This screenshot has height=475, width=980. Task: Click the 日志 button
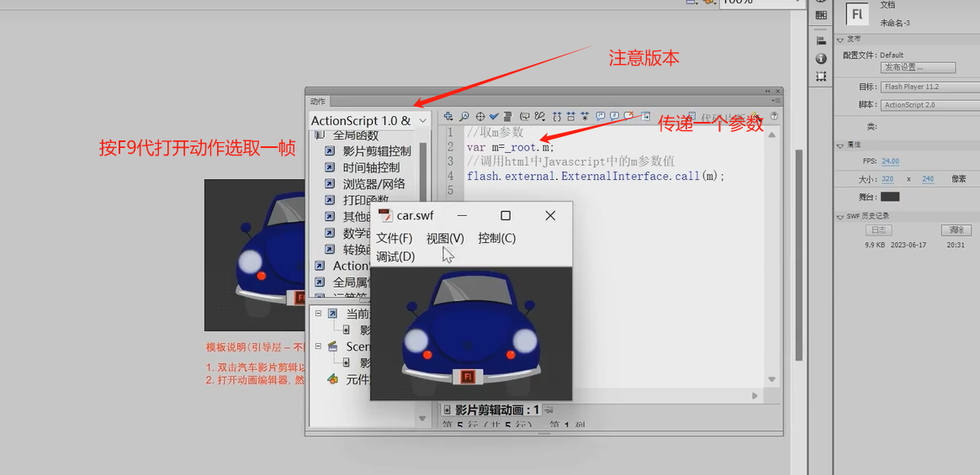(x=879, y=230)
